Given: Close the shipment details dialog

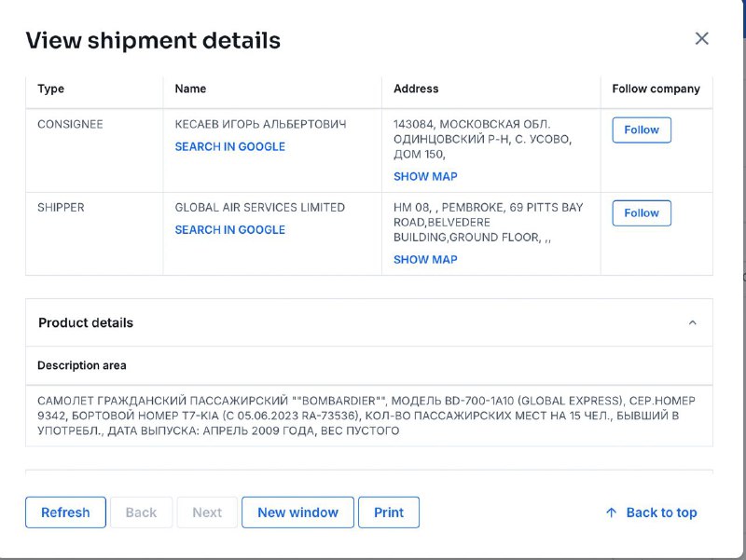Looking at the screenshot, I should [702, 38].
